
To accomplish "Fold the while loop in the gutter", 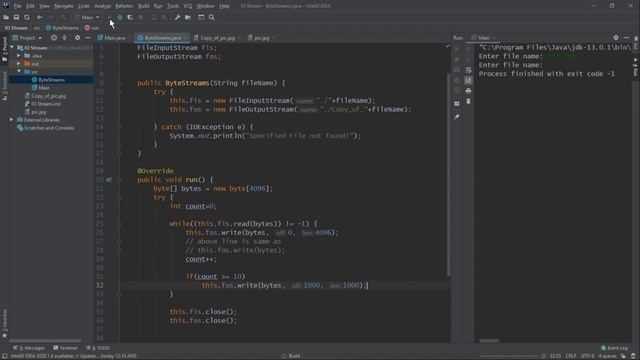I will click(x=120, y=224).
